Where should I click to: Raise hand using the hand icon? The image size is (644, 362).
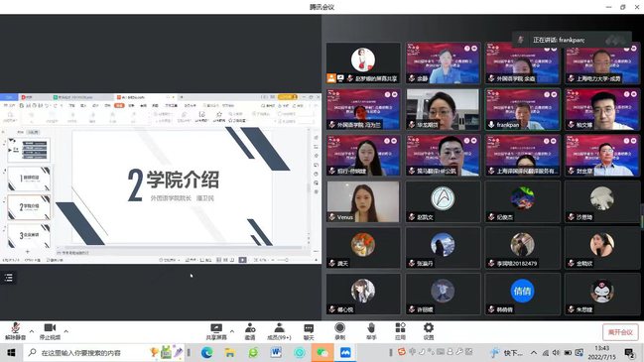coord(371,331)
